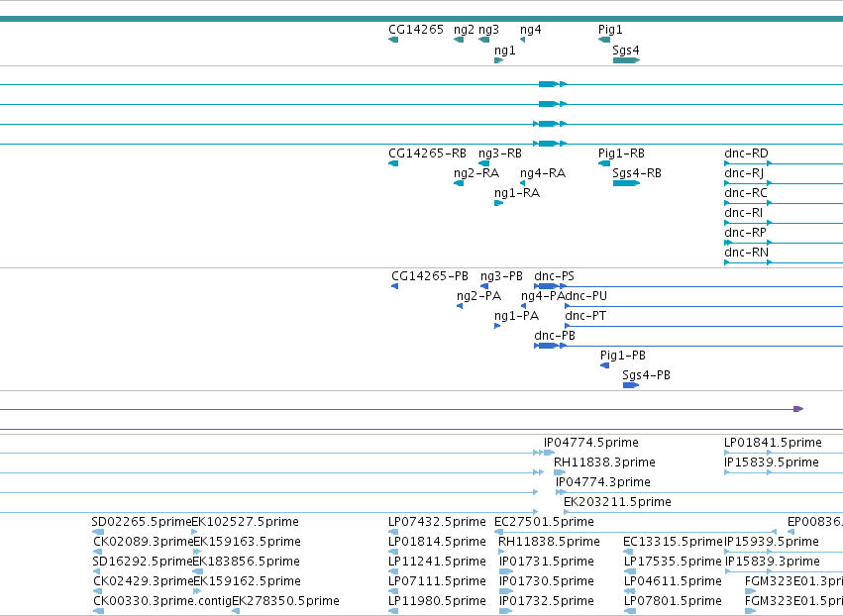Click the IP01730.5prime EST label
This screenshot has height=616, width=843.
[x=546, y=581]
